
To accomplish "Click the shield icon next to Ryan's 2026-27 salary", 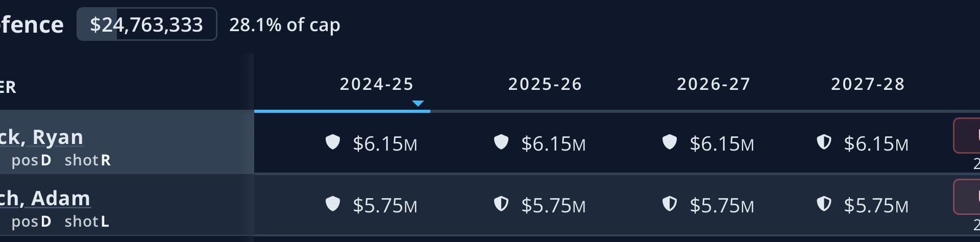I will 670,142.
